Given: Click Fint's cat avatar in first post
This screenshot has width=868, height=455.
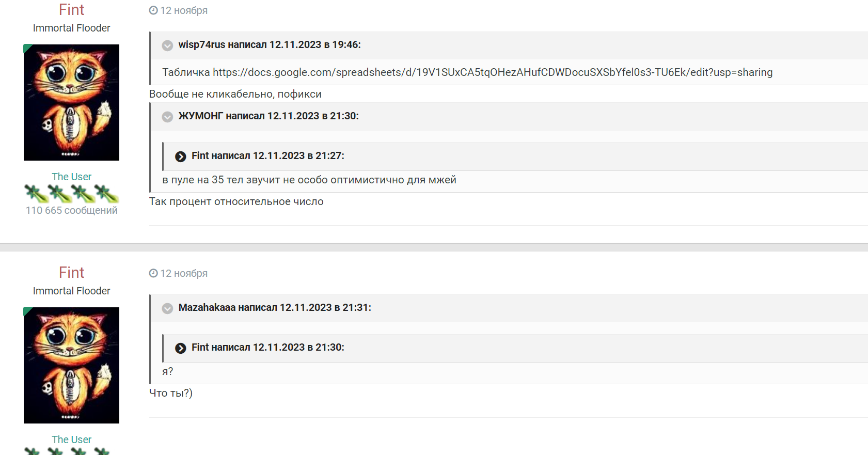Looking at the screenshot, I should point(71,102).
